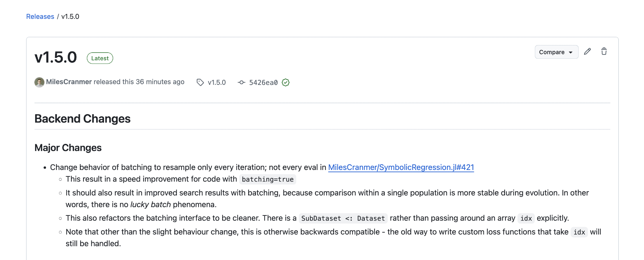Click the Backend Changes heading
644x260 pixels.
[82, 119]
